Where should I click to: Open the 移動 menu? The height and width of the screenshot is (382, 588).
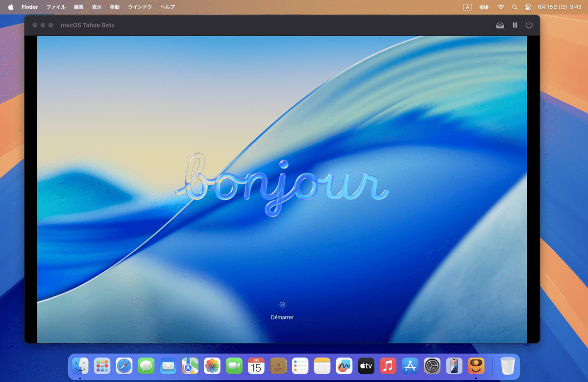pos(115,7)
